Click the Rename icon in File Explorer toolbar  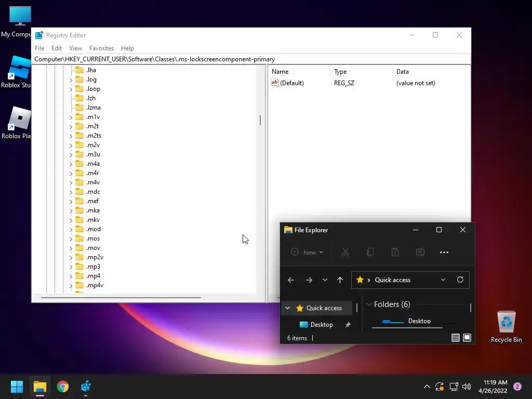pyautogui.click(x=420, y=252)
